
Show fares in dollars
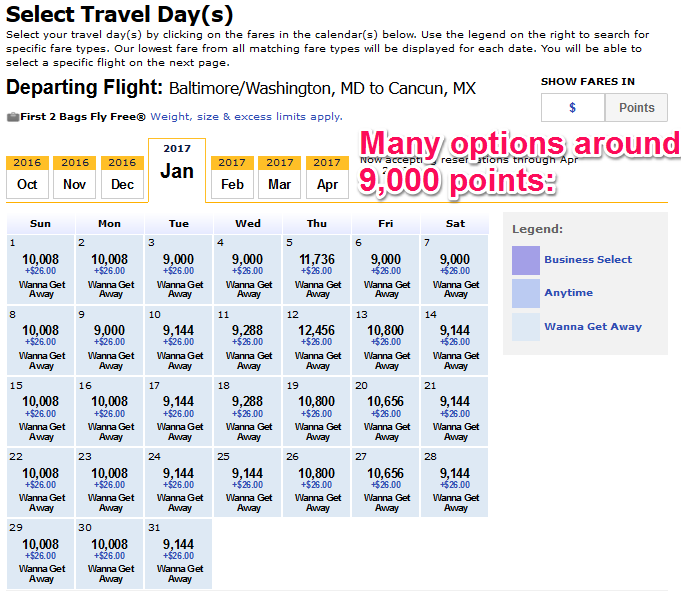point(572,108)
